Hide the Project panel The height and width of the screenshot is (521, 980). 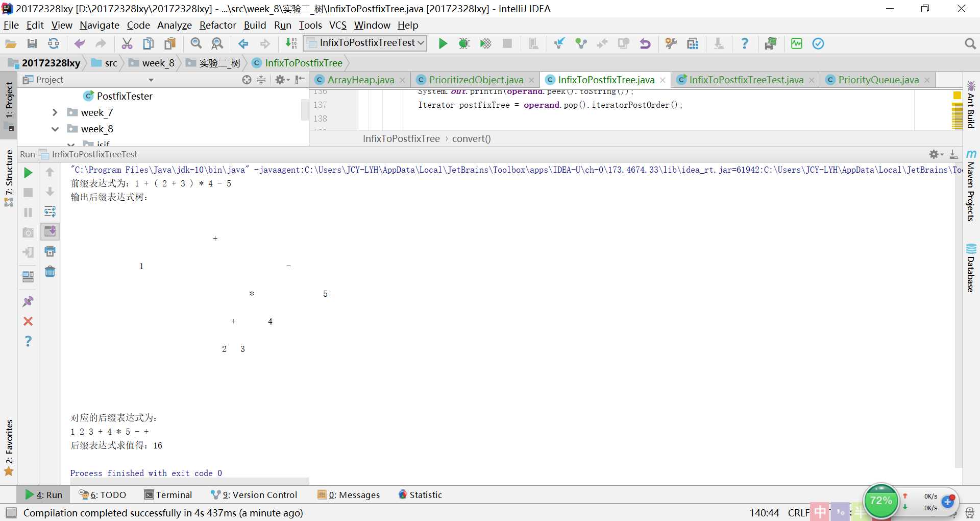pos(300,80)
